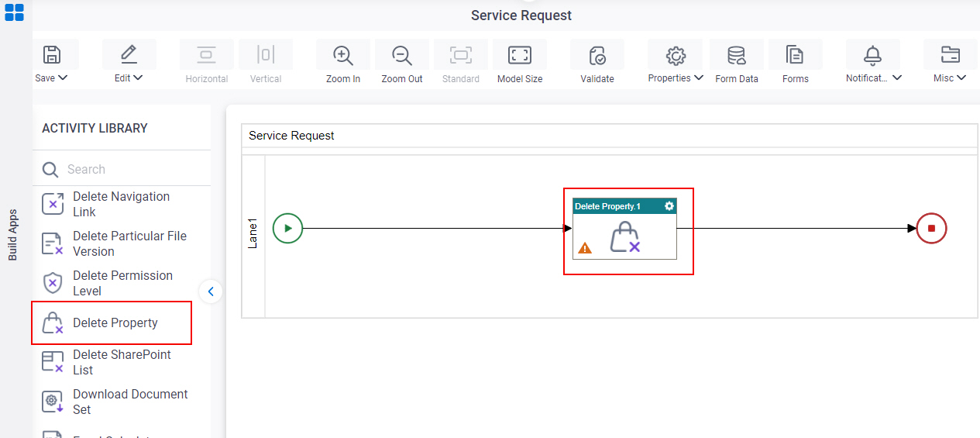
Task: Click the Service Request pool header
Action: tap(610, 136)
